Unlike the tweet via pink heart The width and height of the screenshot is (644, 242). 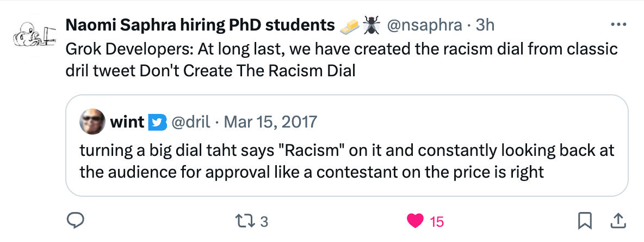click(416, 221)
